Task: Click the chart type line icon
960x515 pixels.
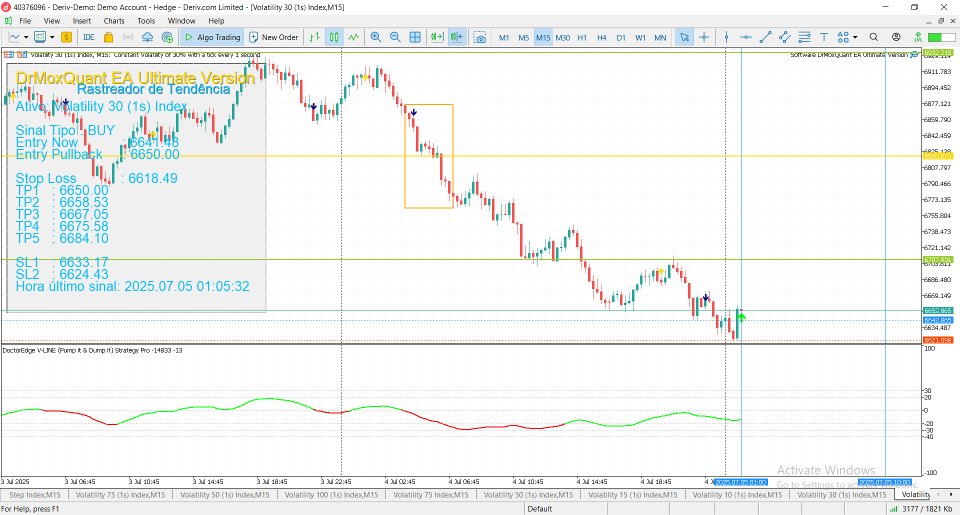Action: coord(14,37)
